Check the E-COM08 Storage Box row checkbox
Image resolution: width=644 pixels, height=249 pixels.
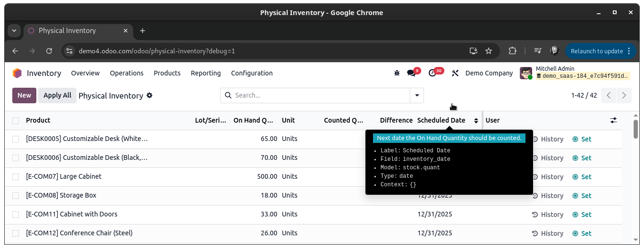coord(16,196)
